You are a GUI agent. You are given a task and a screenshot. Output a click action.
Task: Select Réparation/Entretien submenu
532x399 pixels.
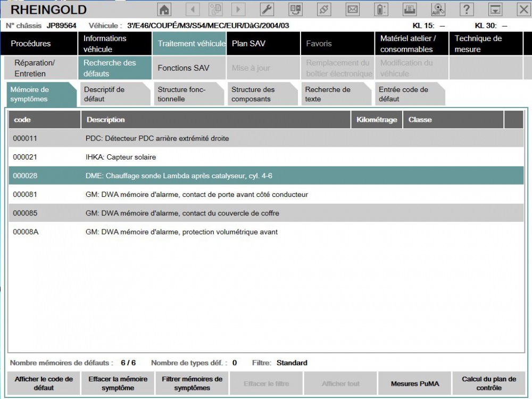coord(41,68)
